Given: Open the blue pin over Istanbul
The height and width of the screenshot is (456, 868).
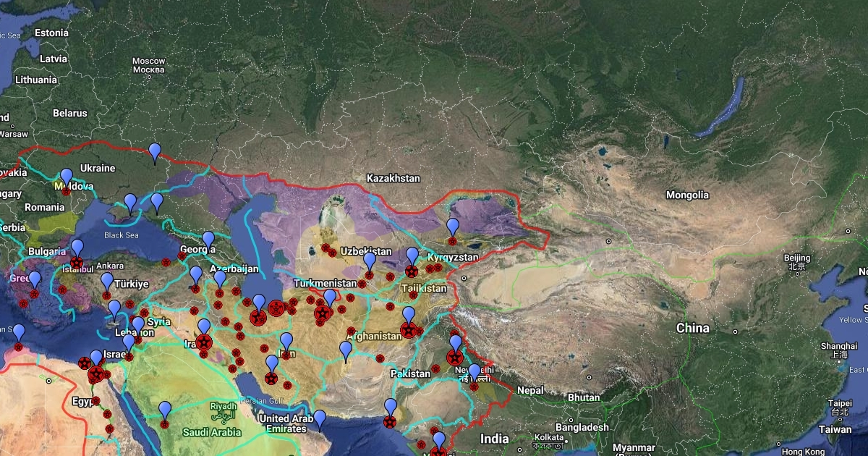Looking at the screenshot, I should click(x=77, y=248).
